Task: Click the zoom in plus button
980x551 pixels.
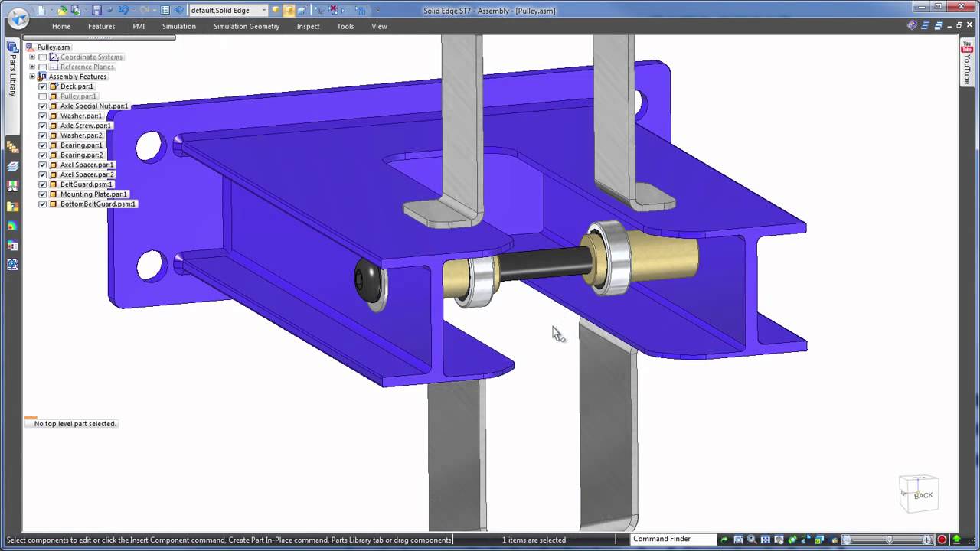Action: [x=926, y=540]
